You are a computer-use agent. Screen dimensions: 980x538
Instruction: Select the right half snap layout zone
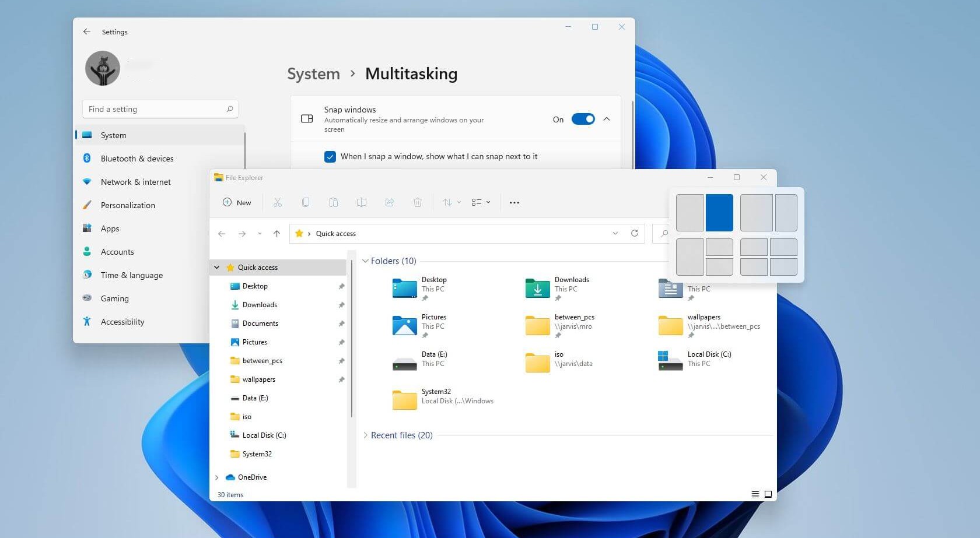719,212
